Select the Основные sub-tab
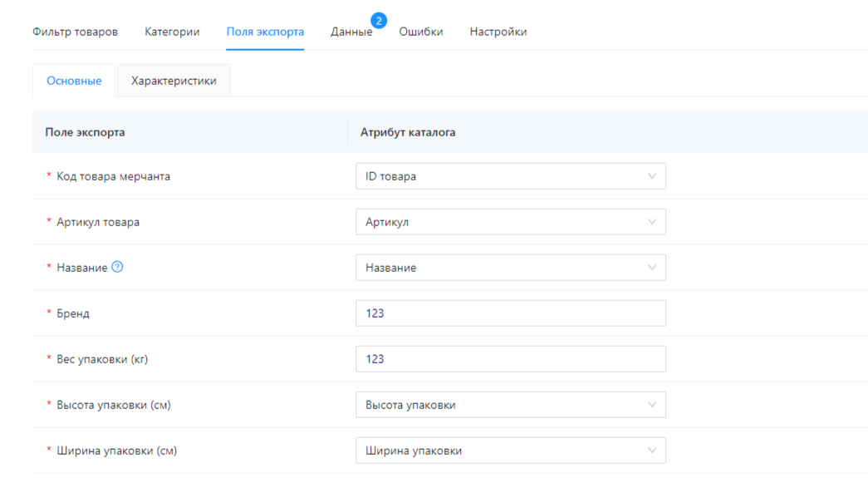The width and height of the screenshot is (868, 478). 74,81
